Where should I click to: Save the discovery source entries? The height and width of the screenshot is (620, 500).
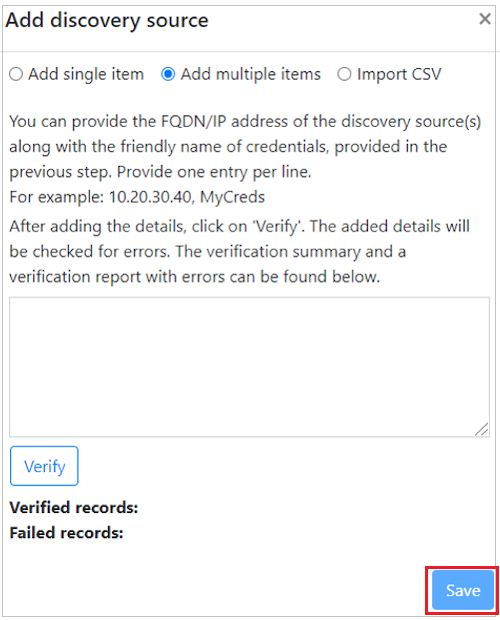coord(463,590)
